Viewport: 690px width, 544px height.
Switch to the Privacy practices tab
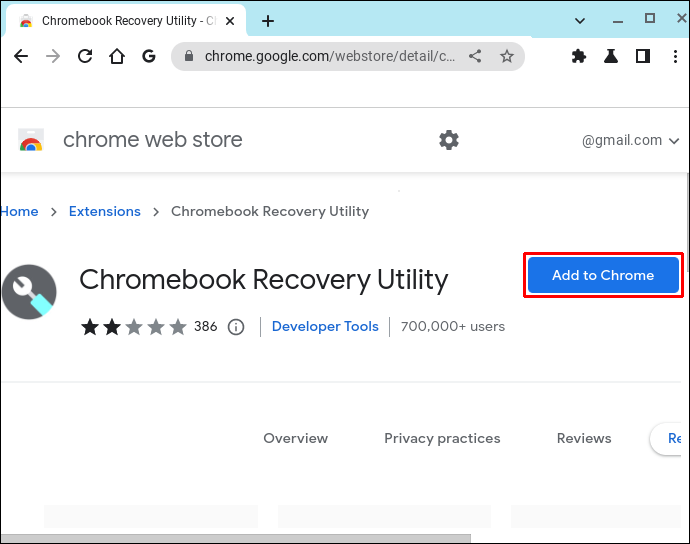point(442,438)
